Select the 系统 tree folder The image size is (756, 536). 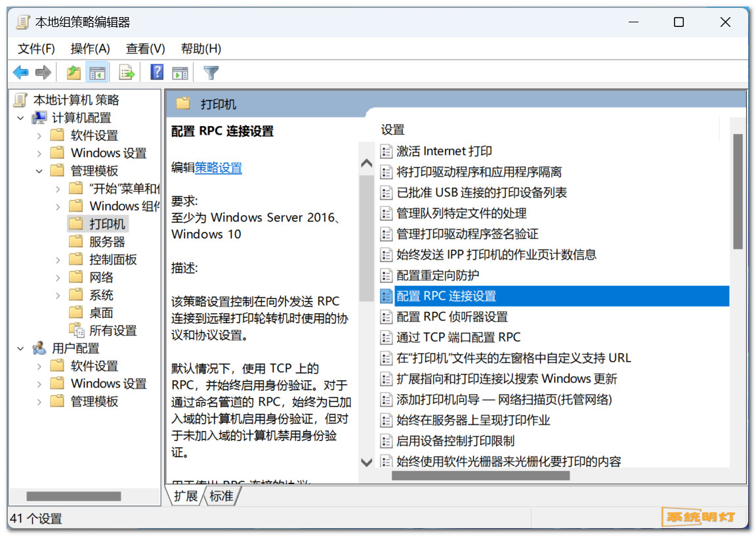tap(101, 295)
